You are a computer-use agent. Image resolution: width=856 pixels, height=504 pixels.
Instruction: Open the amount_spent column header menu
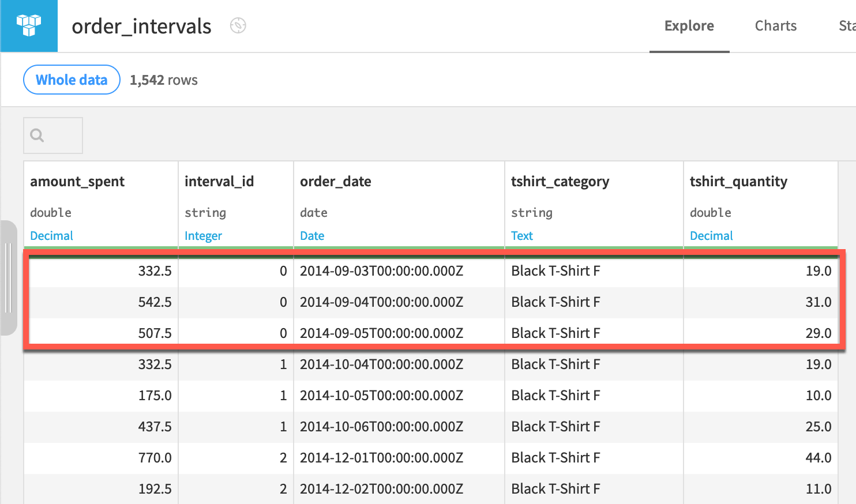pos(77,181)
